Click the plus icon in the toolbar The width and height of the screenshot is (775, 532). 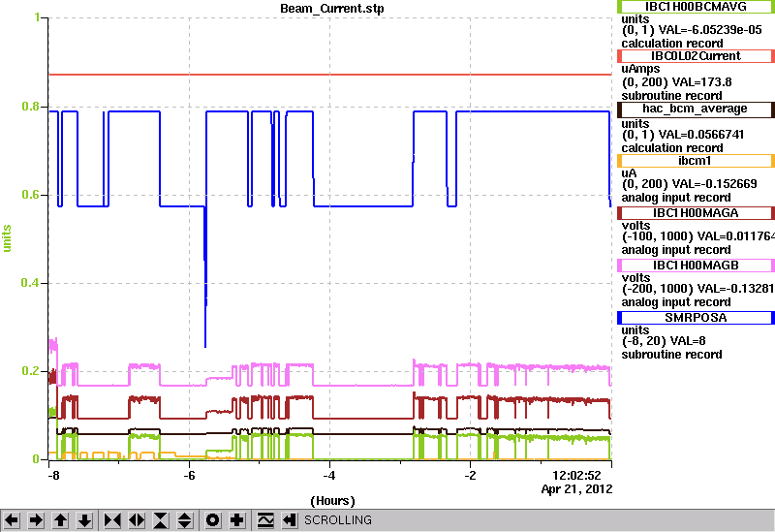click(237, 520)
